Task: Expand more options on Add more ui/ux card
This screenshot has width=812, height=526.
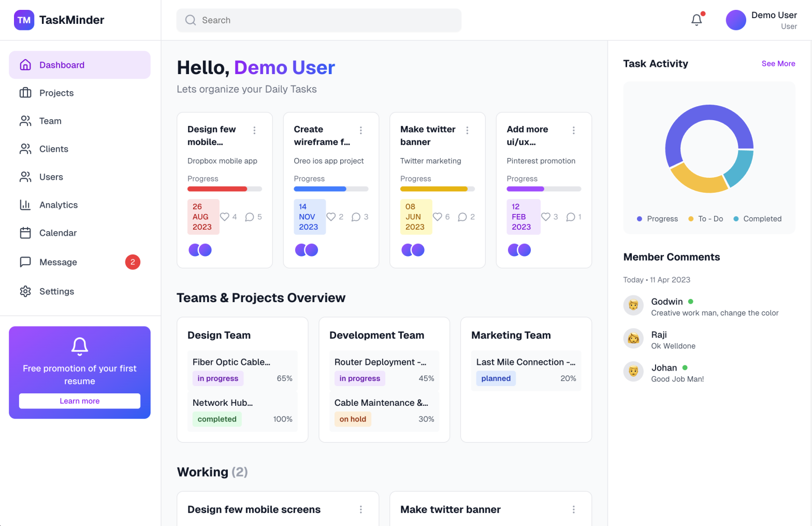Action: pyautogui.click(x=573, y=130)
